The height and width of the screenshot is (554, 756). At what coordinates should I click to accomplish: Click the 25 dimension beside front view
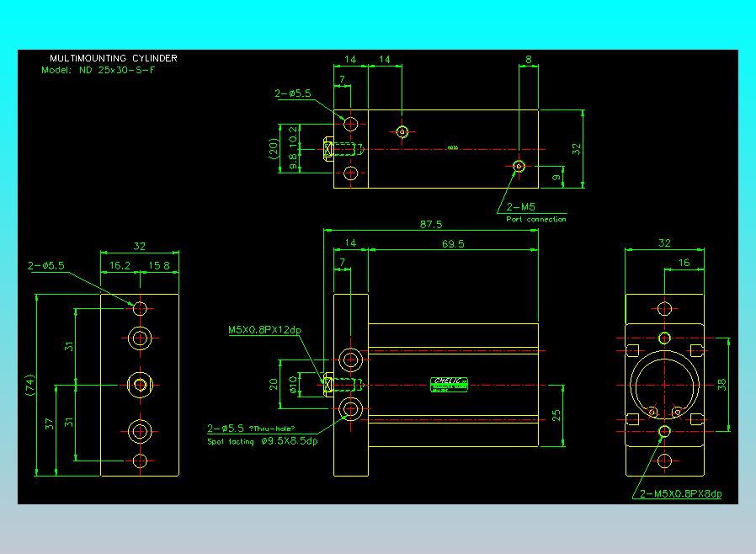[x=556, y=415]
